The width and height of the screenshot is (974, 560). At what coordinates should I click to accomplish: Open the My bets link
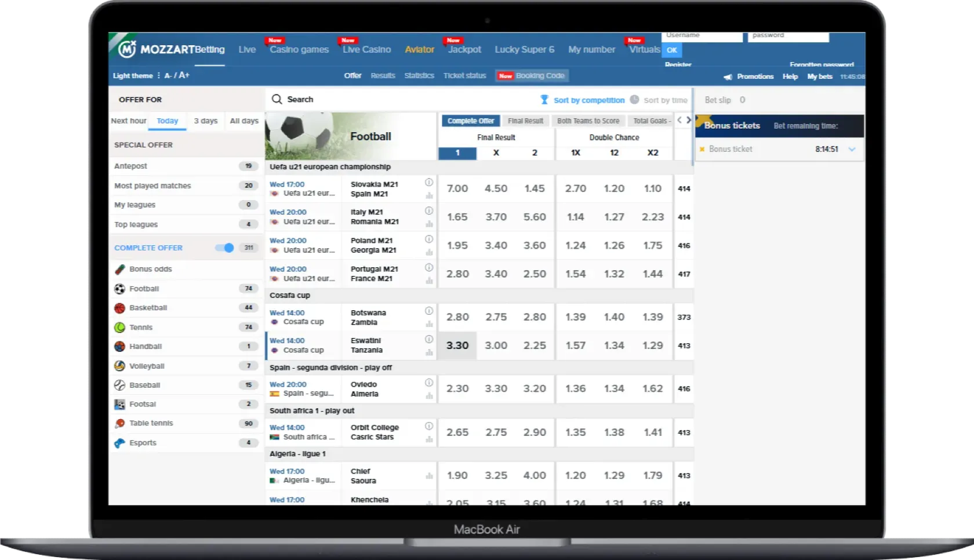pyautogui.click(x=820, y=77)
